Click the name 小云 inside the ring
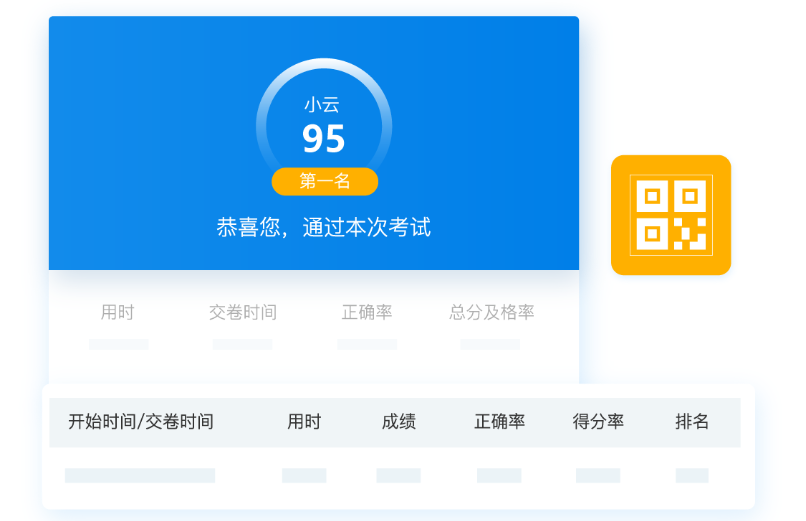Screen dimensions: 806x521 pos(323,104)
